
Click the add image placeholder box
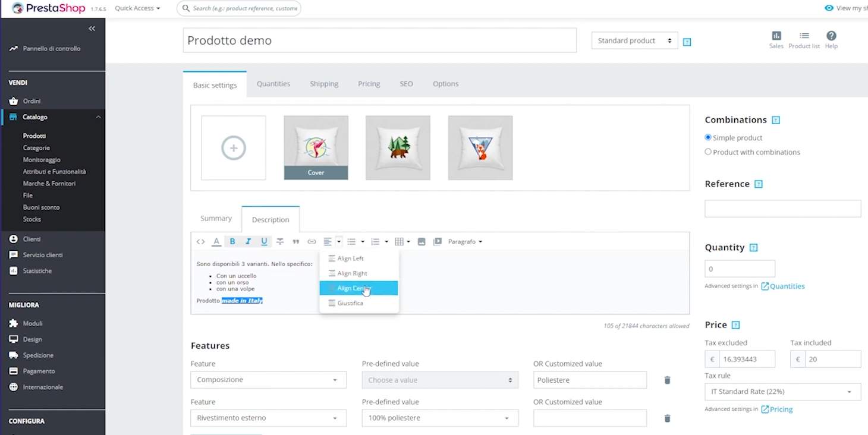click(234, 148)
